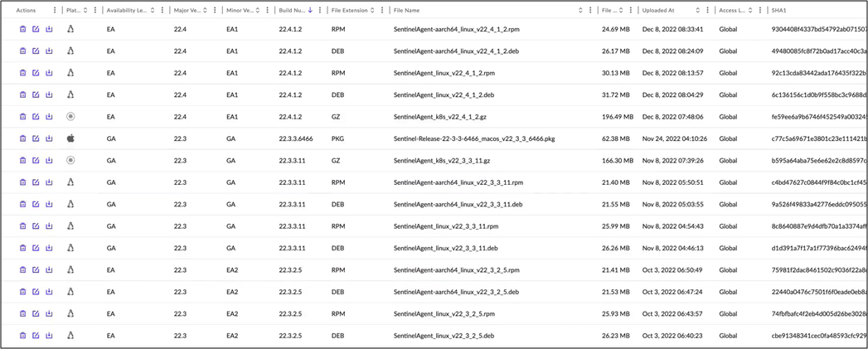Delete SentinelAgent-aarch64_linux_v22_3_2_5.rpm package
This screenshot has width=868, height=349.
point(22,269)
